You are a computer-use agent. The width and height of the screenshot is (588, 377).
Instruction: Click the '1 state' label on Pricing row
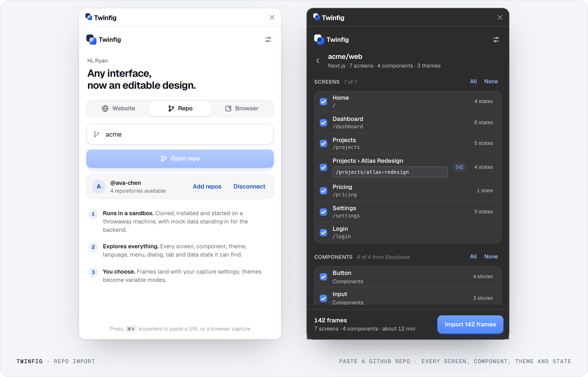point(485,191)
